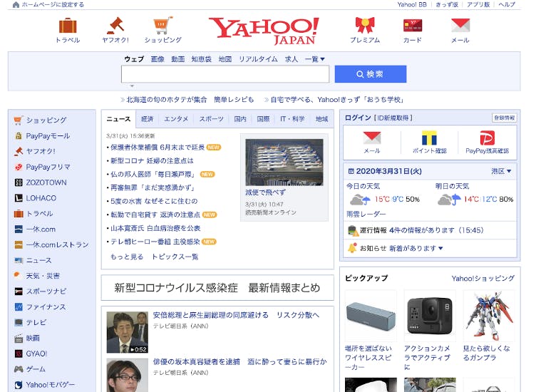Play the 安倍総理 video thumbnail
This screenshot has width=536, height=392.
pos(127,332)
